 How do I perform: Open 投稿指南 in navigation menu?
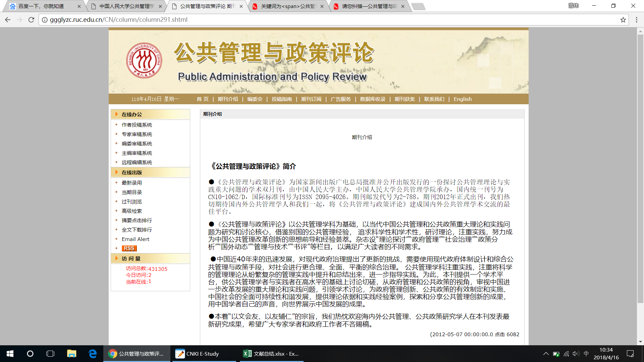281,99
